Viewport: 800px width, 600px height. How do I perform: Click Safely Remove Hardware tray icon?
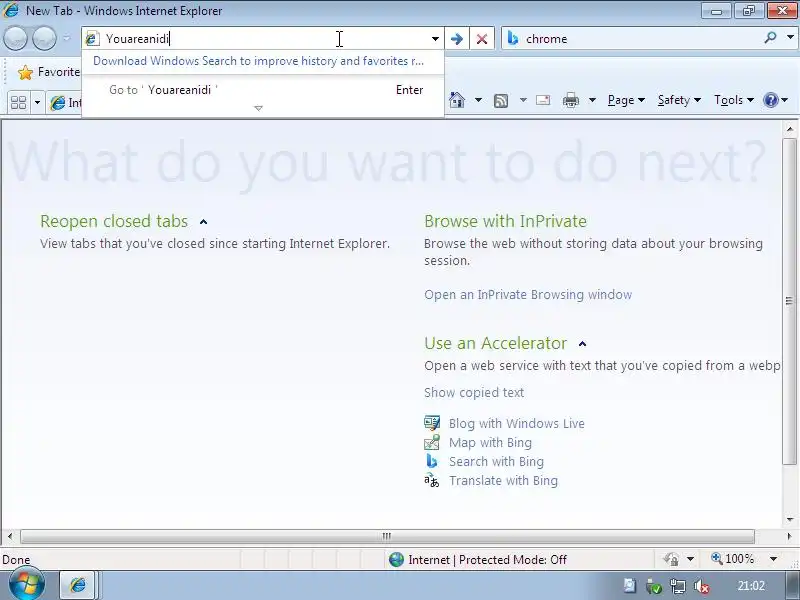click(654, 587)
